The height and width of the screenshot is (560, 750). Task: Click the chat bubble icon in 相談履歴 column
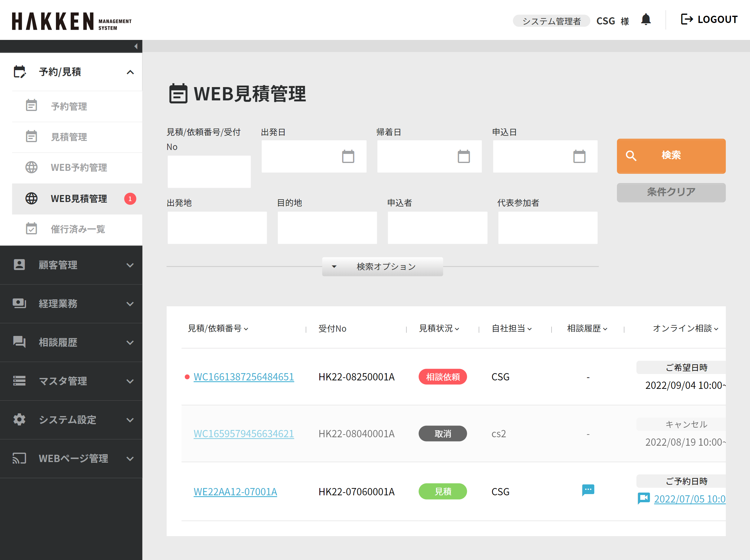pyautogui.click(x=588, y=490)
